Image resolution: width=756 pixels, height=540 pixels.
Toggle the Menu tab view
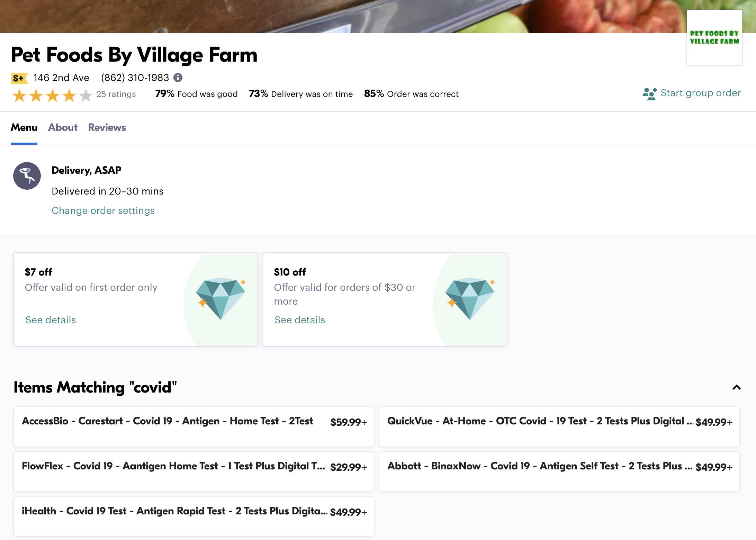[24, 128]
